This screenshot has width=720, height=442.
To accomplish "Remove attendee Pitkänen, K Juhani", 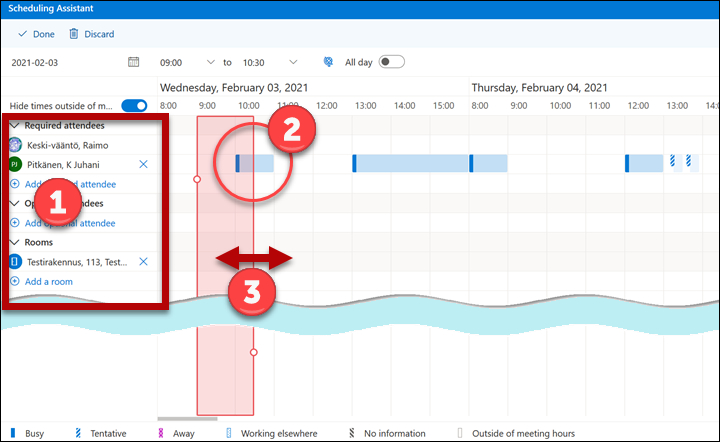I will click(143, 164).
